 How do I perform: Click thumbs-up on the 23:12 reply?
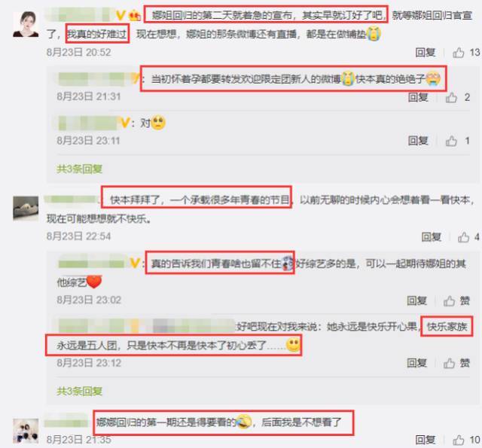[x=449, y=363]
